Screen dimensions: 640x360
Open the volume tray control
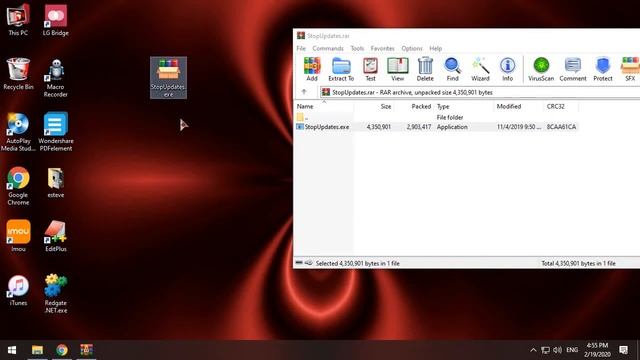(x=557, y=350)
